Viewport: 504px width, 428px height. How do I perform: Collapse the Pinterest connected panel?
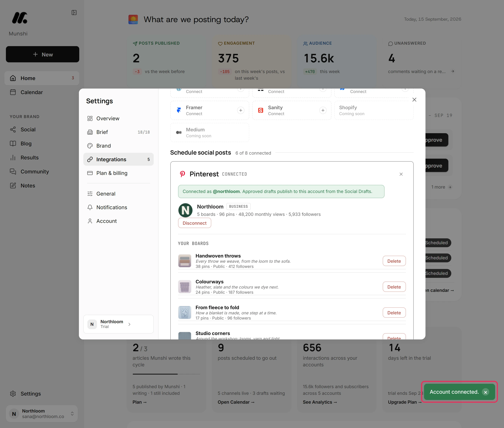[401, 174]
